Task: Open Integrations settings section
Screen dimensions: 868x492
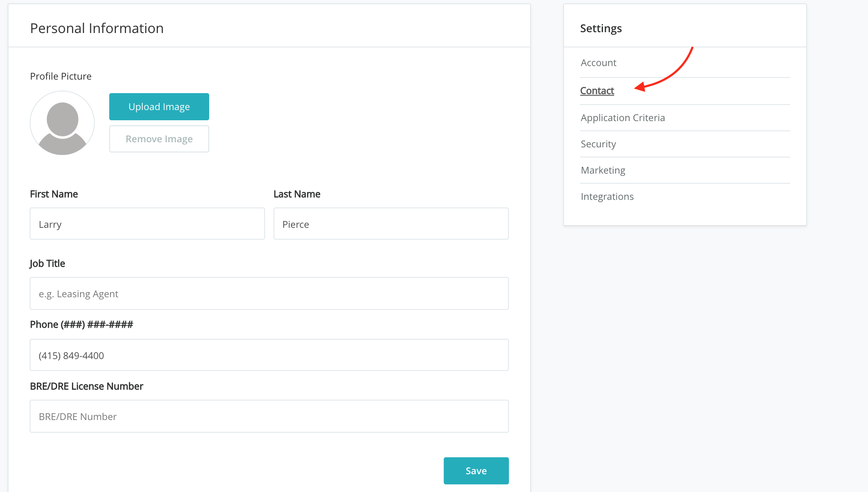Action: pyautogui.click(x=607, y=196)
